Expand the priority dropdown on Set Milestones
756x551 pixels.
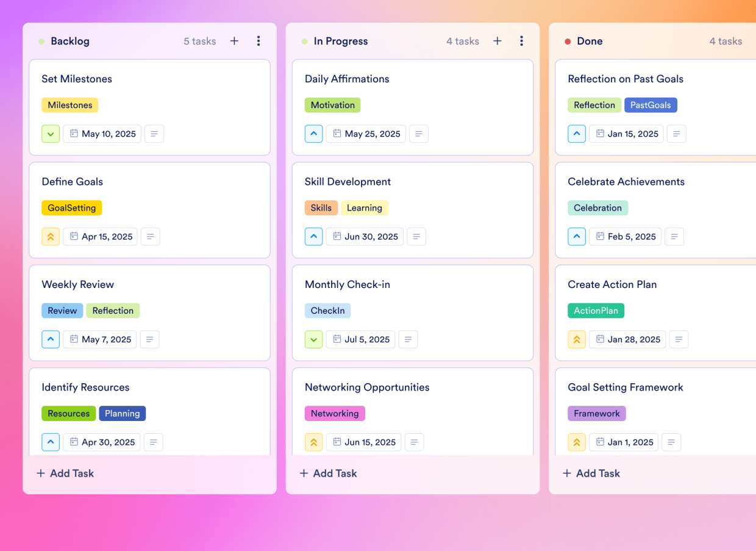(51, 134)
